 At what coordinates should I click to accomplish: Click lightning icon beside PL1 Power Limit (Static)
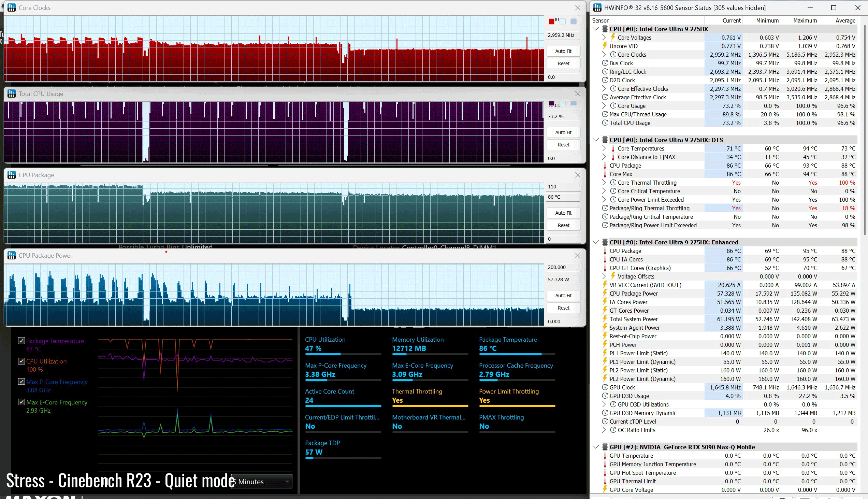605,353
